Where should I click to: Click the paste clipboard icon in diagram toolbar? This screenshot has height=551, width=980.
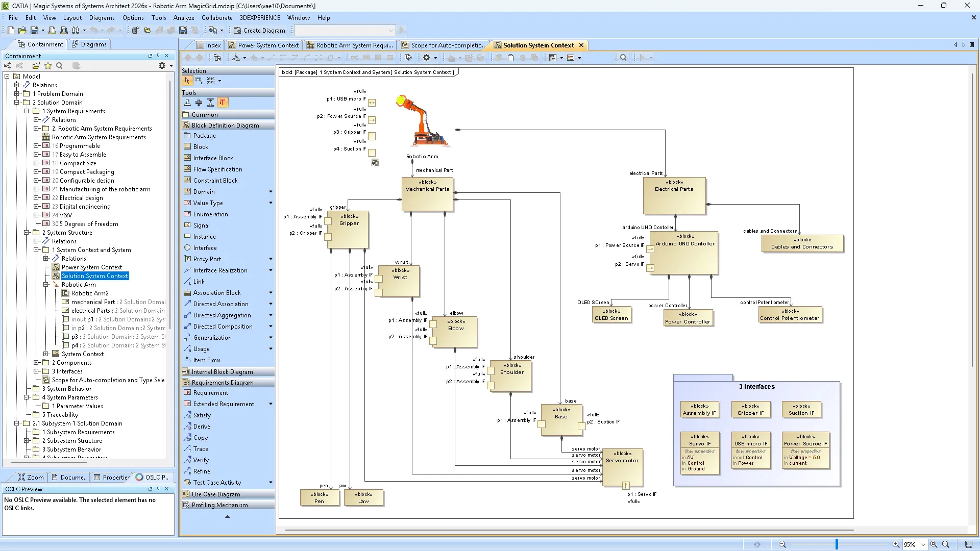[510, 58]
